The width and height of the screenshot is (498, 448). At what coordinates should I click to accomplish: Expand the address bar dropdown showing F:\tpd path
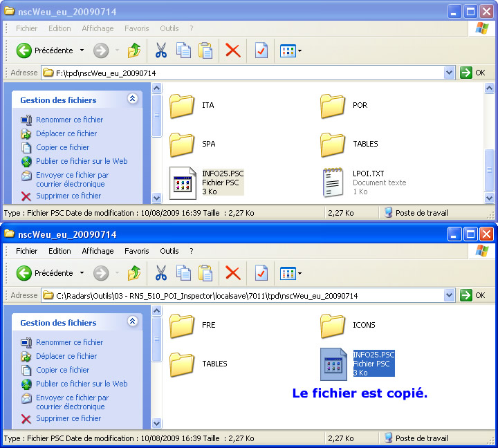pos(449,73)
